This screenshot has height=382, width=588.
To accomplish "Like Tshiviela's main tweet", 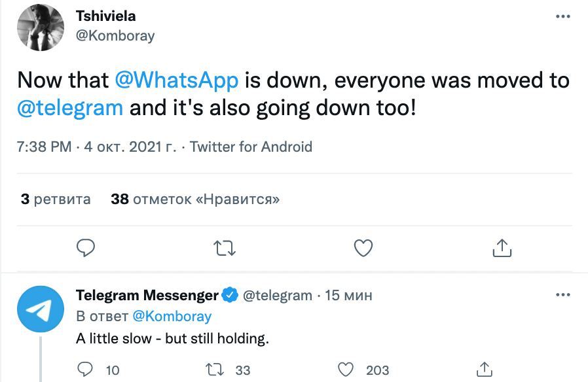I will [x=363, y=248].
